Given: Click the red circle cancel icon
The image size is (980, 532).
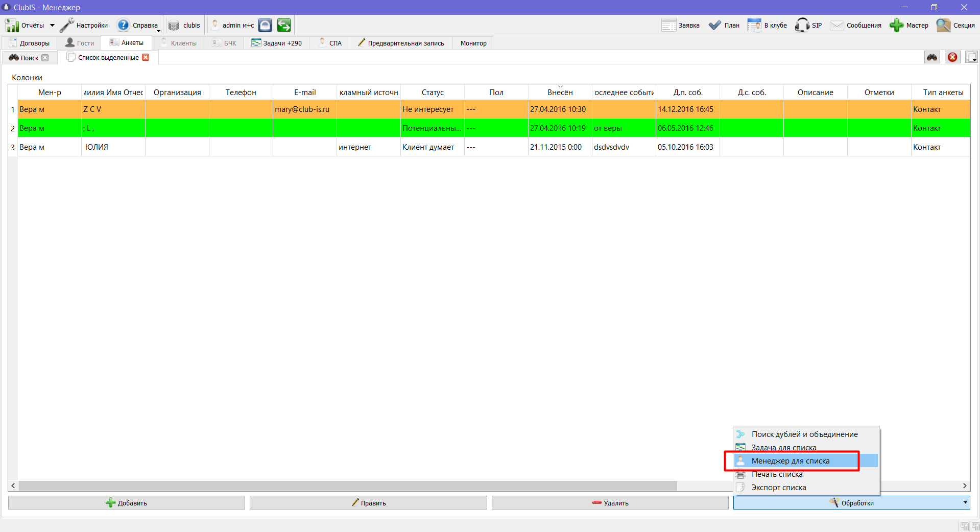Looking at the screenshot, I should coord(952,57).
